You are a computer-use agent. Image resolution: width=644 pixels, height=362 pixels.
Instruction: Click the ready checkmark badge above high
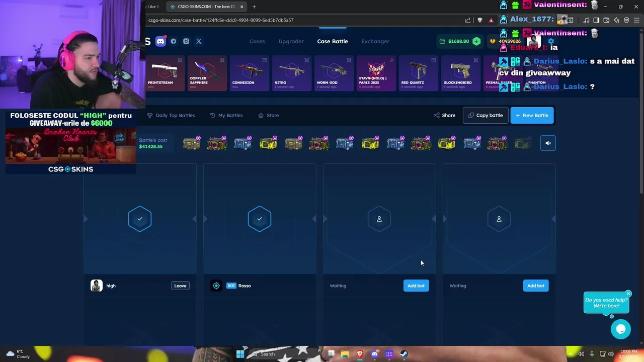140,219
